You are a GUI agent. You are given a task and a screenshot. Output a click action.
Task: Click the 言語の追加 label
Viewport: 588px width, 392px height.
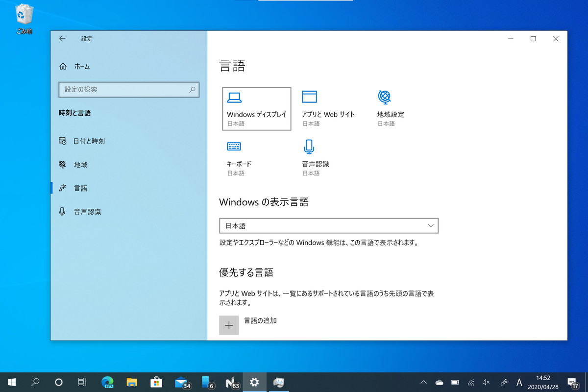(260, 320)
